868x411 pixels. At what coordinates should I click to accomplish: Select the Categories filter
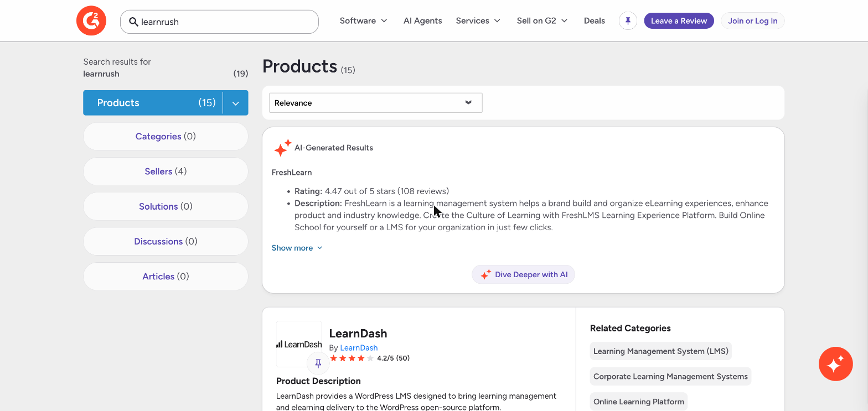pyautogui.click(x=166, y=137)
